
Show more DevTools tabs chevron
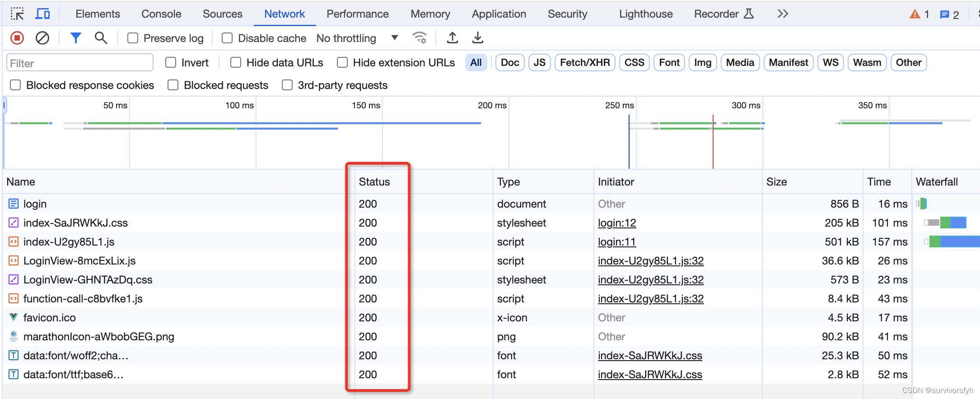point(783,14)
